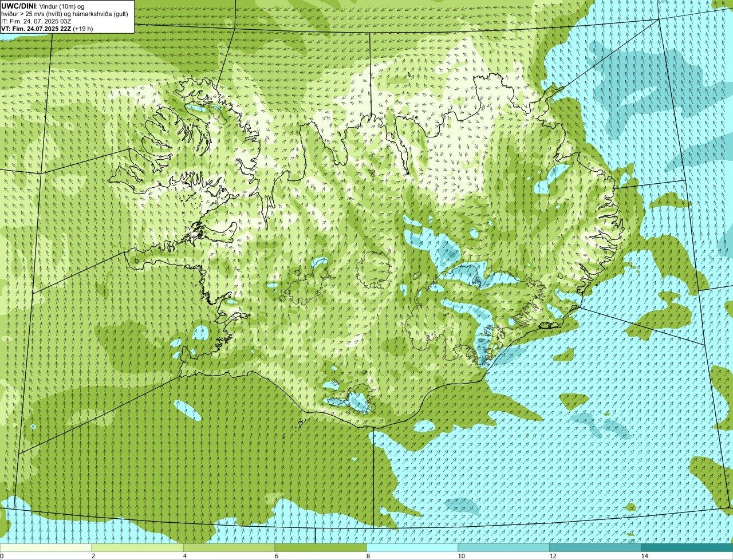
Task: Click the 'VT: Fim. 24.07.2025 22Z (+19 h)' line
Action: coord(47,28)
